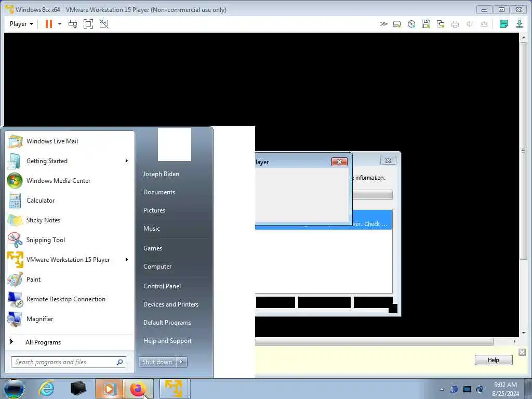The height and width of the screenshot is (399, 532).
Task: Click the display monitor tray icon
Action: [467, 389]
